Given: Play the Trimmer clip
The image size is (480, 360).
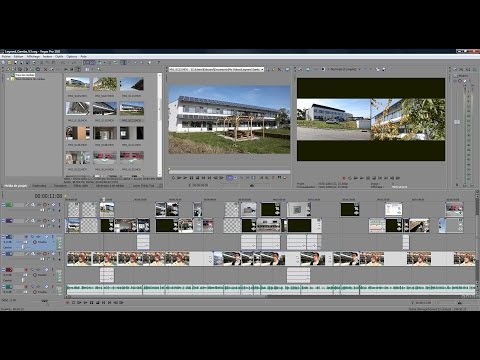Looking at the screenshot, I should (185, 178).
